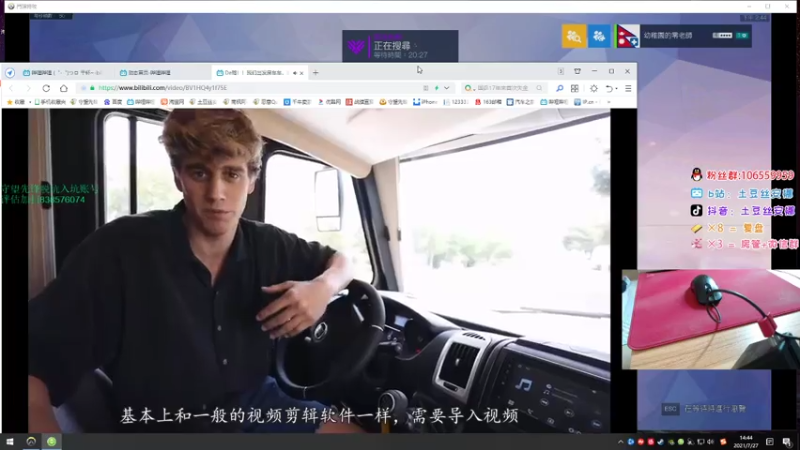
Task: Open the browser hamburger menu
Action: click(x=628, y=88)
